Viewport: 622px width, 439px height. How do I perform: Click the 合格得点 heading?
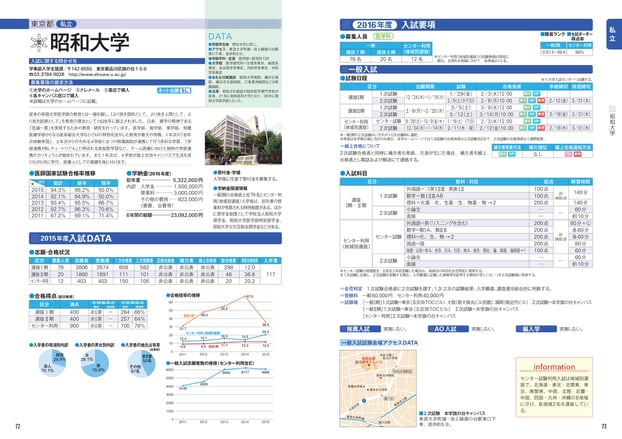pos(52,296)
